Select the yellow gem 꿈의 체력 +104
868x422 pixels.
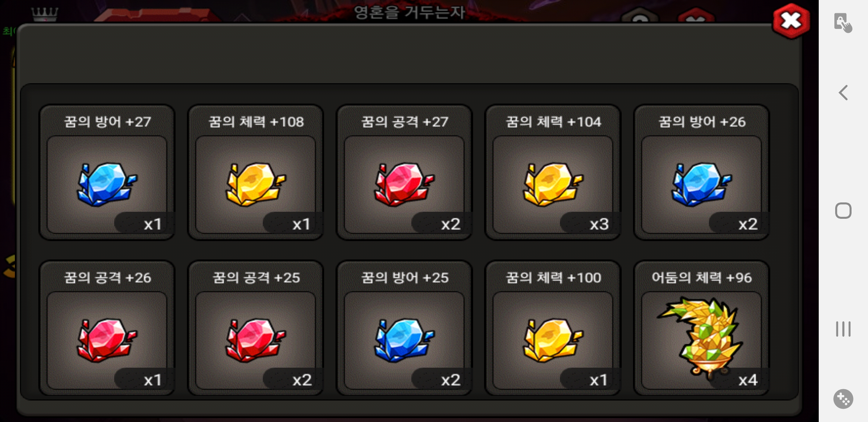pyautogui.click(x=553, y=184)
